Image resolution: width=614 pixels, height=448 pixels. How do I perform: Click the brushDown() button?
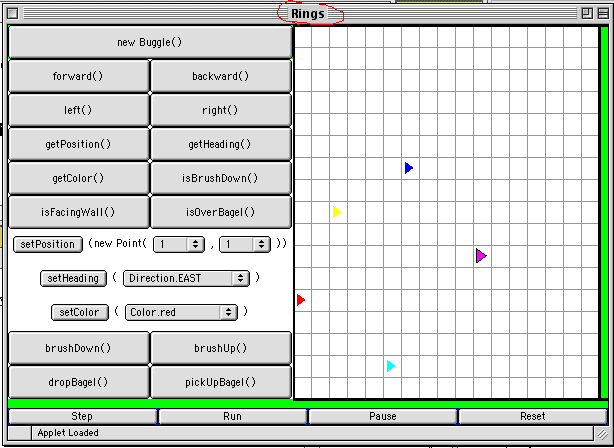[x=78, y=348]
